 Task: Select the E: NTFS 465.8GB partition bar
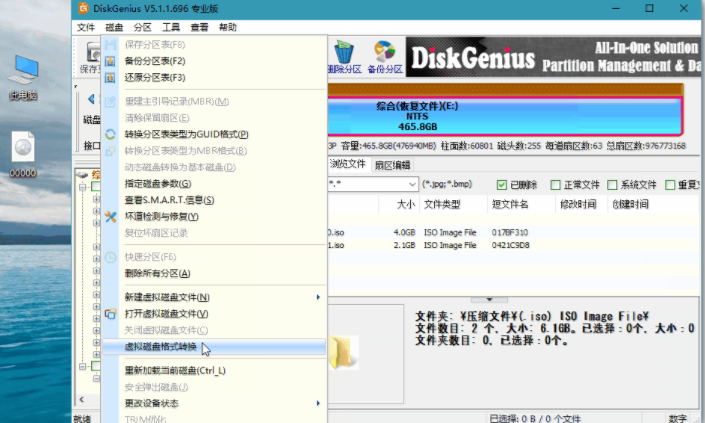point(505,116)
